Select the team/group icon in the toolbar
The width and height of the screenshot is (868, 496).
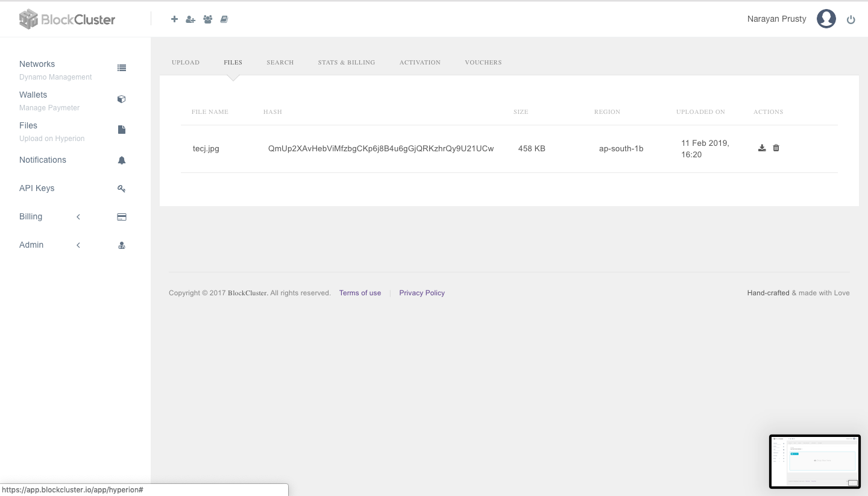[207, 19]
